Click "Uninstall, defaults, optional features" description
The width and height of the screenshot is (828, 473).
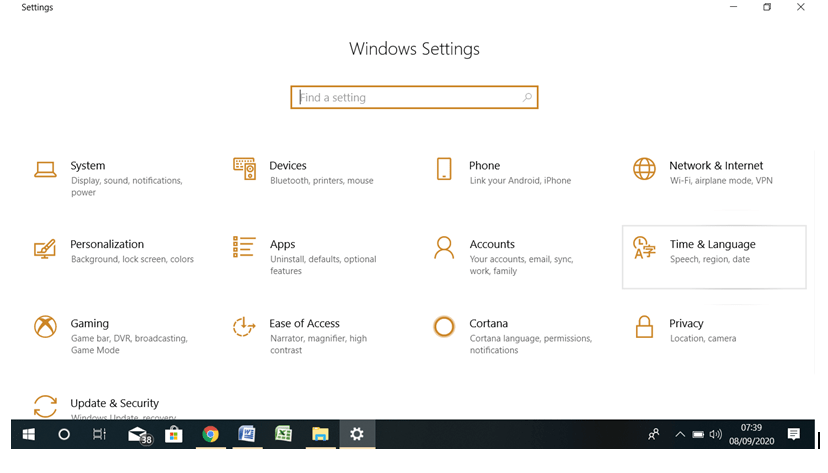323,265
